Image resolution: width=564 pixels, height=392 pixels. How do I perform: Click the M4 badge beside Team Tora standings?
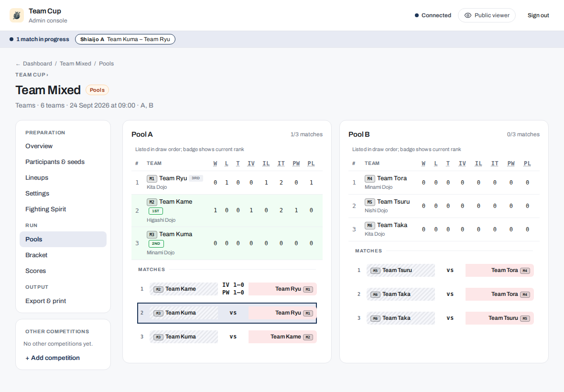tap(370, 178)
